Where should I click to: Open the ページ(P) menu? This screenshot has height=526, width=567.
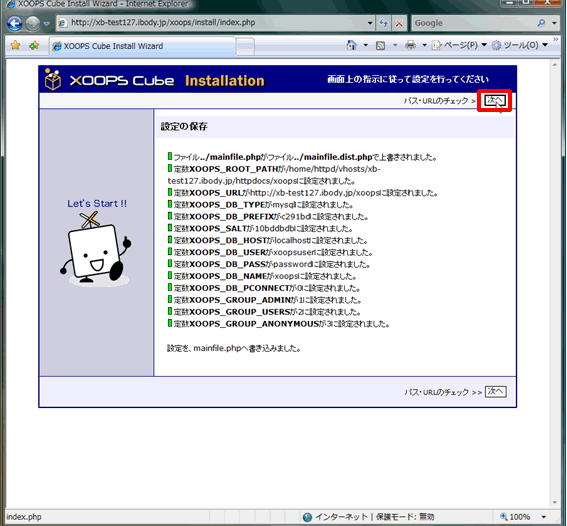[460, 46]
